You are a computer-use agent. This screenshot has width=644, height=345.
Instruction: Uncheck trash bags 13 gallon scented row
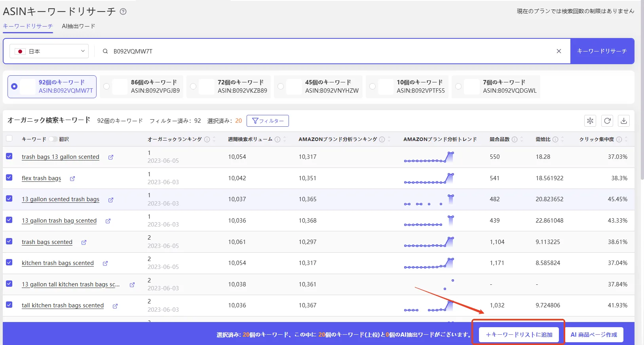pyautogui.click(x=9, y=156)
